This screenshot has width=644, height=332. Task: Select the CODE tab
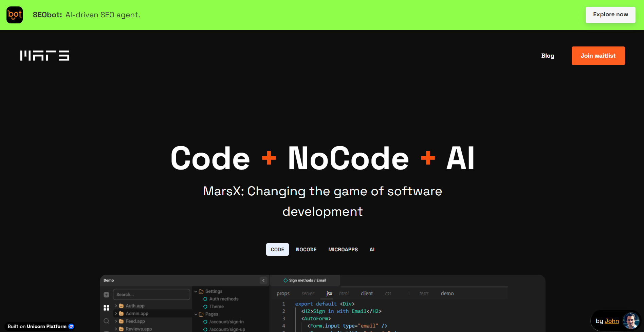pyautogui.click(x=277, y=250)
